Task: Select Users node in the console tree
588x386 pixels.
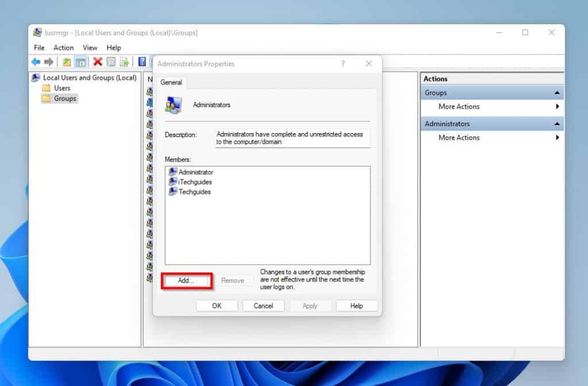Action: [x=62, y=88]
